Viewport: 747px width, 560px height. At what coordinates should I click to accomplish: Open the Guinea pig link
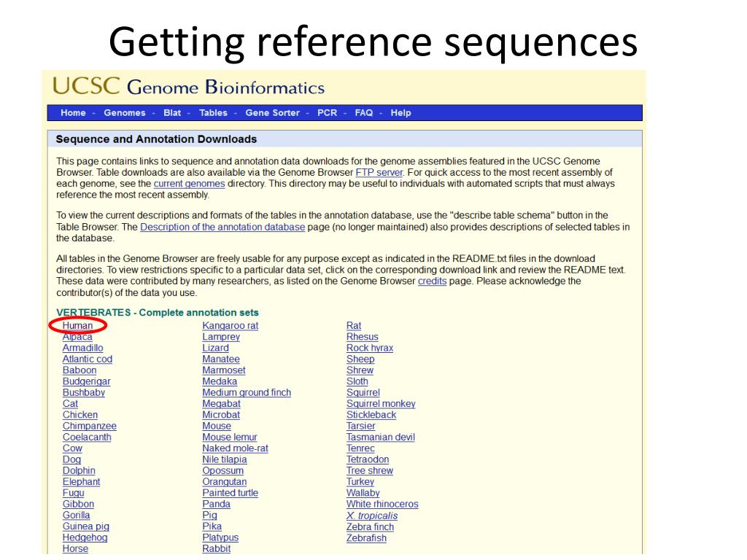click(86, 526)
